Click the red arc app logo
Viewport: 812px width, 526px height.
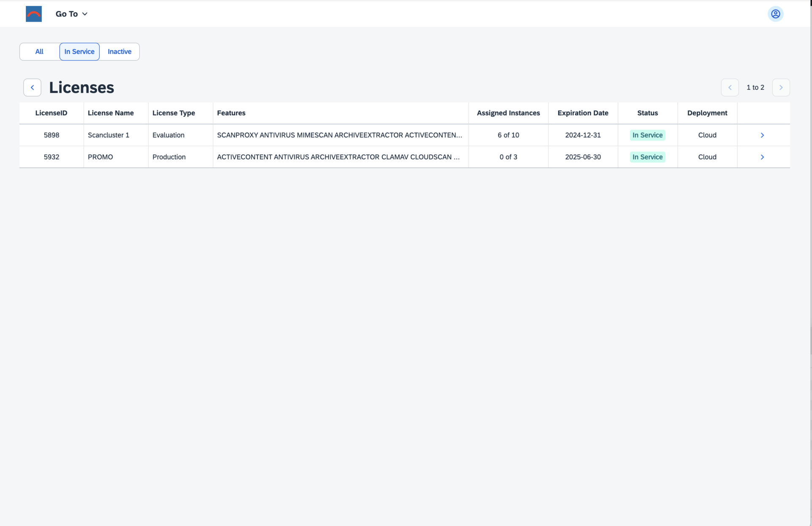(x=34, y=14)
